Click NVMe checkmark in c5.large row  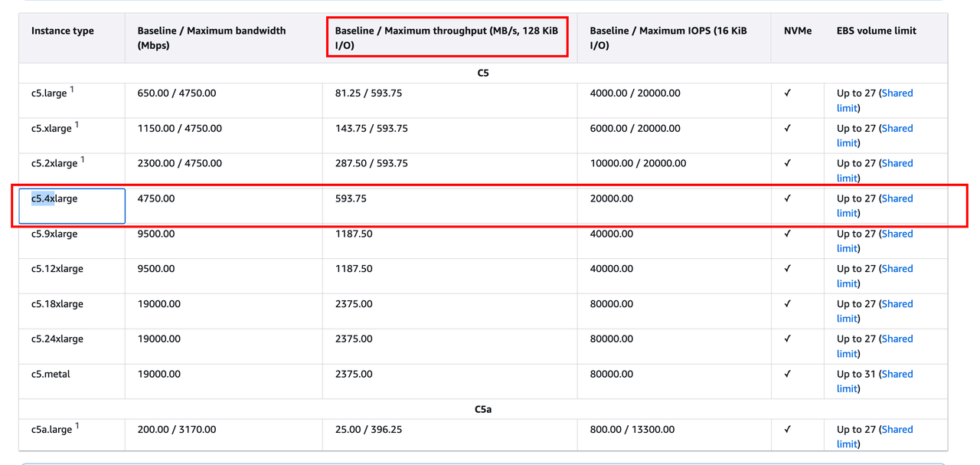pyautogui.click(x=788, y=93)
